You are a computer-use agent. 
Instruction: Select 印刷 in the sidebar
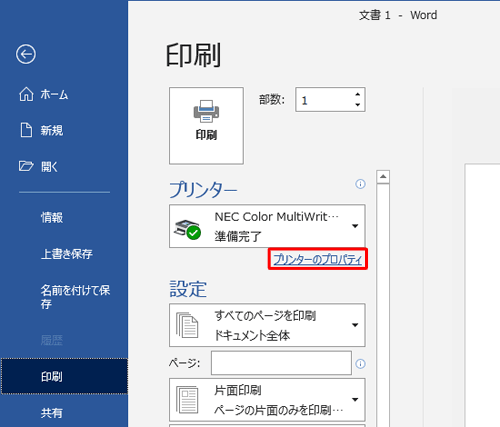64,377
